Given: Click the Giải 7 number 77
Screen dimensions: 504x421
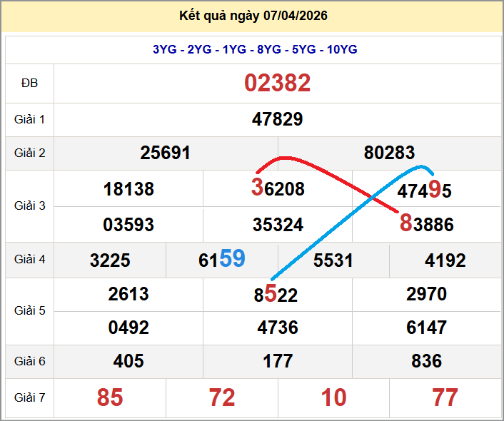Looking at the screenshot, I should tap(445, 397).
